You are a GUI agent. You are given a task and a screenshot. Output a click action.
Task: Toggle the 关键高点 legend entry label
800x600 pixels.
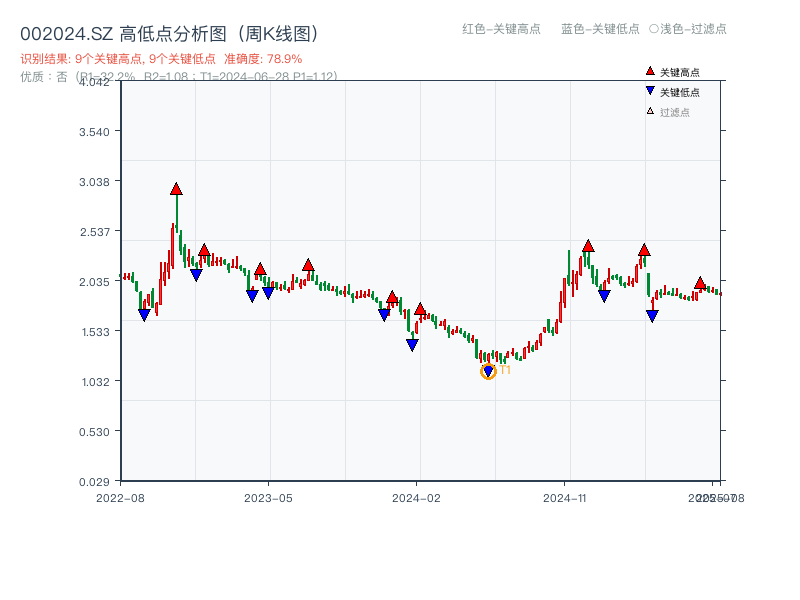680,72
